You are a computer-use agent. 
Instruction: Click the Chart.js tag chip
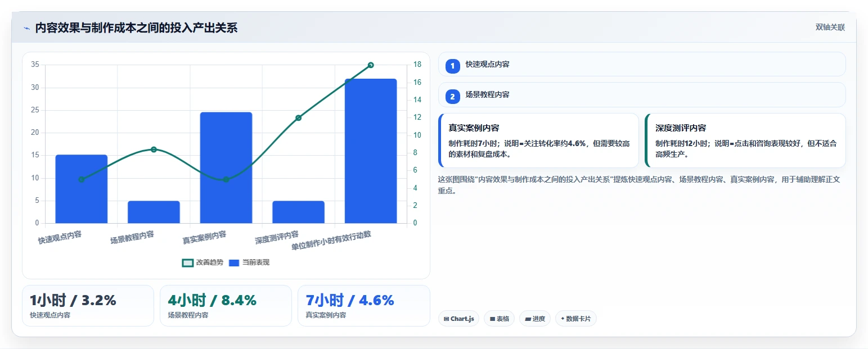[458, 319]
